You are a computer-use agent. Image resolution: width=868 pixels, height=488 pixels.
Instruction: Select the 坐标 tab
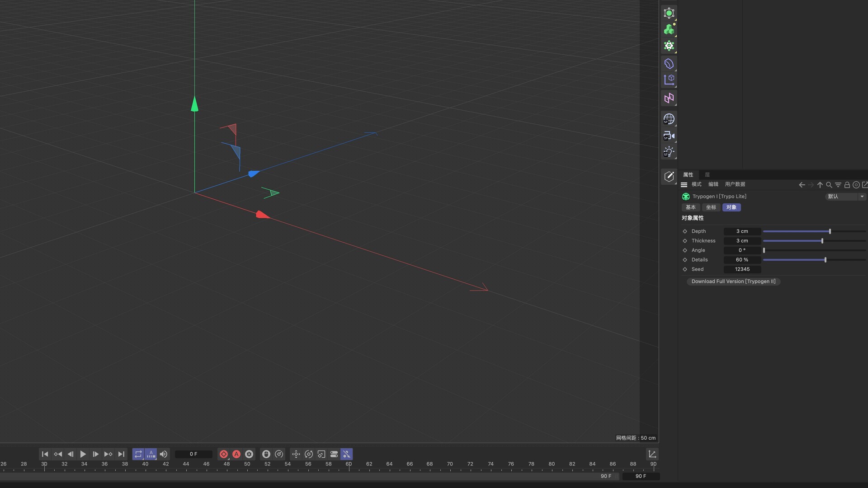click(711, 207)
